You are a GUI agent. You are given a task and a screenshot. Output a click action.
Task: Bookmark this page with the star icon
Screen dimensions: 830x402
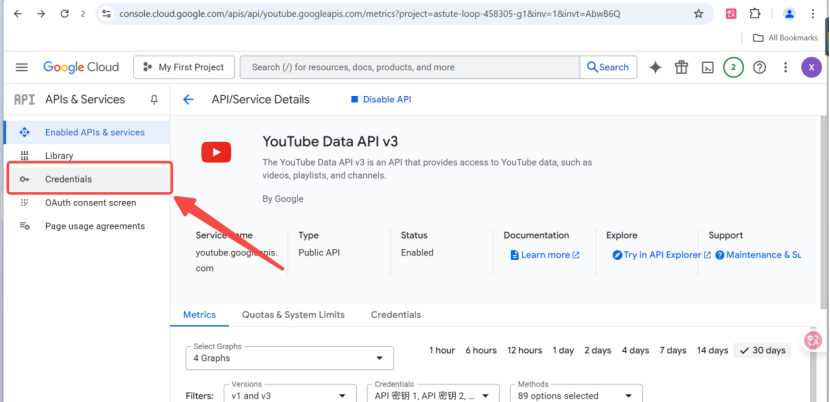coord(699,14)
